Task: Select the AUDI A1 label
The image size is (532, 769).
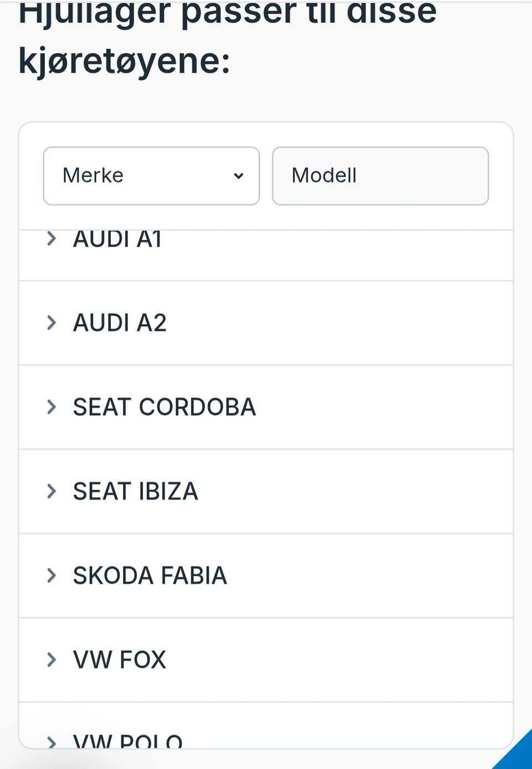Action: (x=117, y=239)
